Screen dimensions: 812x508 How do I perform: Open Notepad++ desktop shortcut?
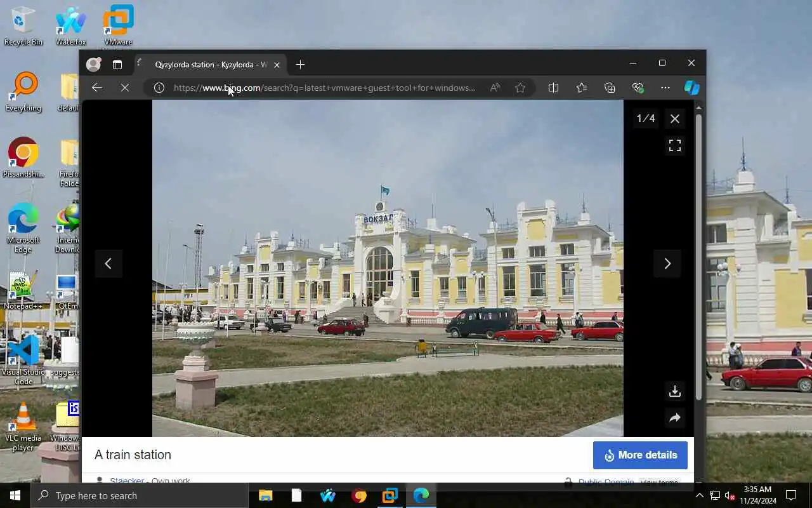pos(23,291)
